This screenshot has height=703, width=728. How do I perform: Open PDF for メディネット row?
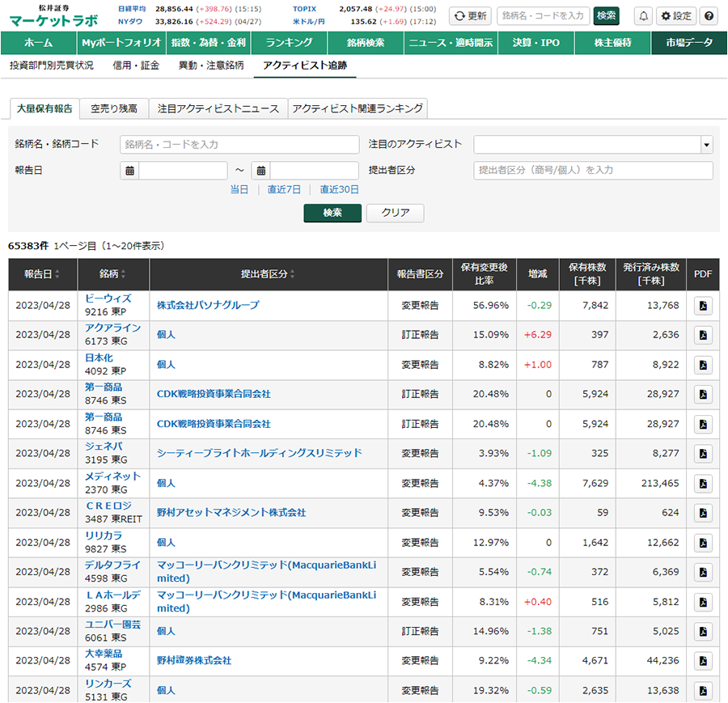click(x=703, y=484)
